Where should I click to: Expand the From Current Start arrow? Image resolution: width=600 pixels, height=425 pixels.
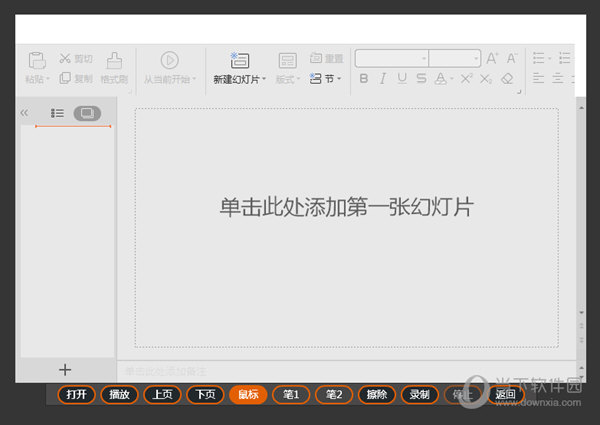pyautogui.click(x=194, y=79)
